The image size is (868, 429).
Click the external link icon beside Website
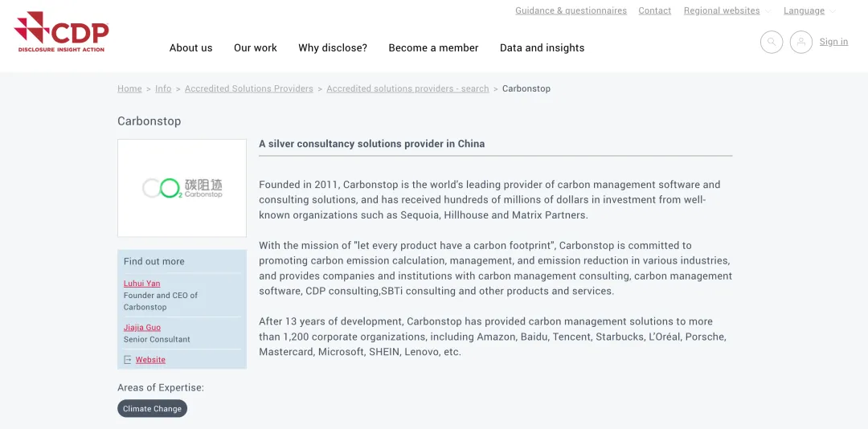128,360
